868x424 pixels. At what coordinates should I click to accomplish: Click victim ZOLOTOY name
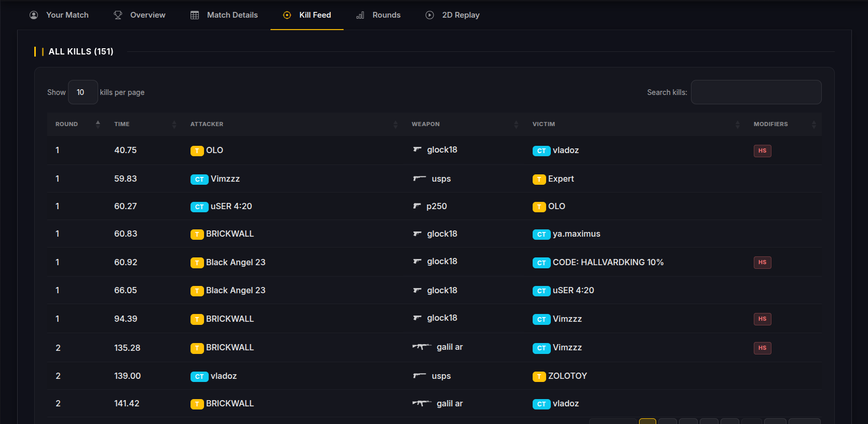tap(567, 376)
